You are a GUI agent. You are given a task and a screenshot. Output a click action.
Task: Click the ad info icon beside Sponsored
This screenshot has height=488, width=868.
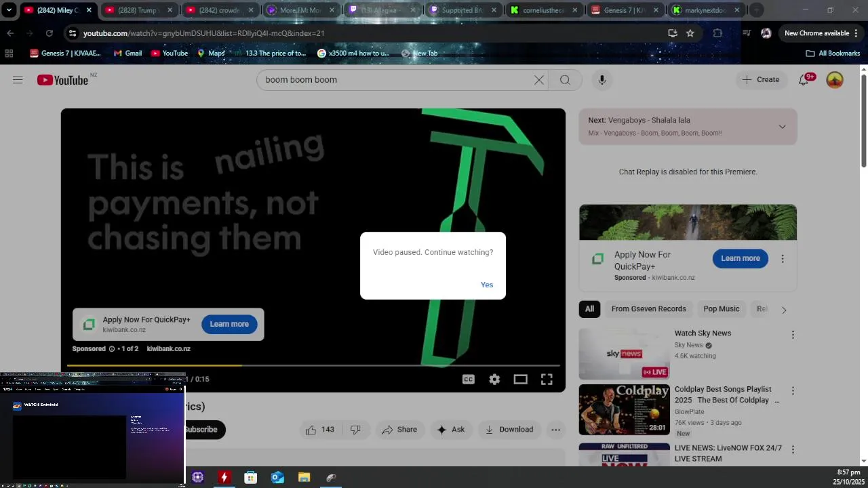click(112, 349)
